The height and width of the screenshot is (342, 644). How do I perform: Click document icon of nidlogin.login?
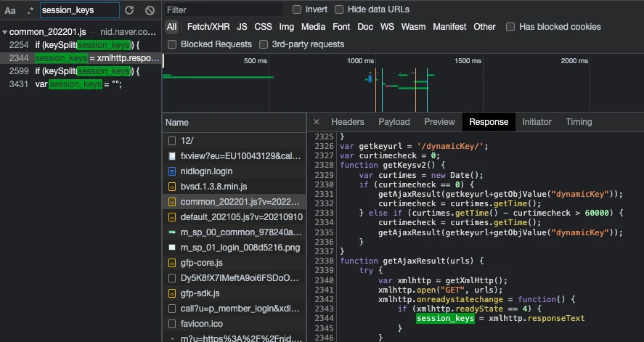point(172,171)
